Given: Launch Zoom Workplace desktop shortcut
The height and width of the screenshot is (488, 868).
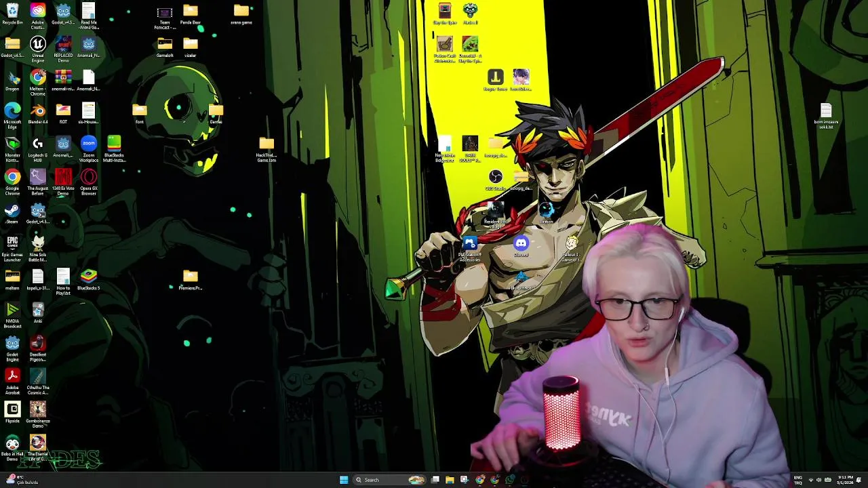Looking at the screenshot, I should (x=89, y=149).
